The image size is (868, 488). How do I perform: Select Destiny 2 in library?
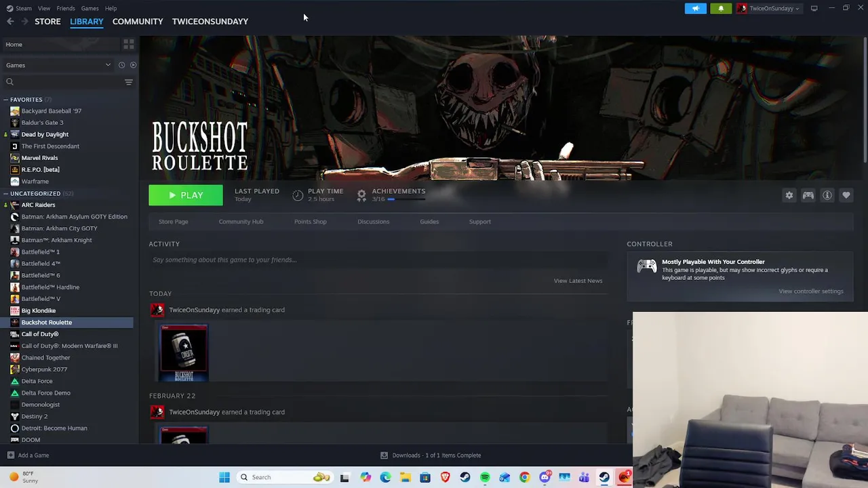34,416
